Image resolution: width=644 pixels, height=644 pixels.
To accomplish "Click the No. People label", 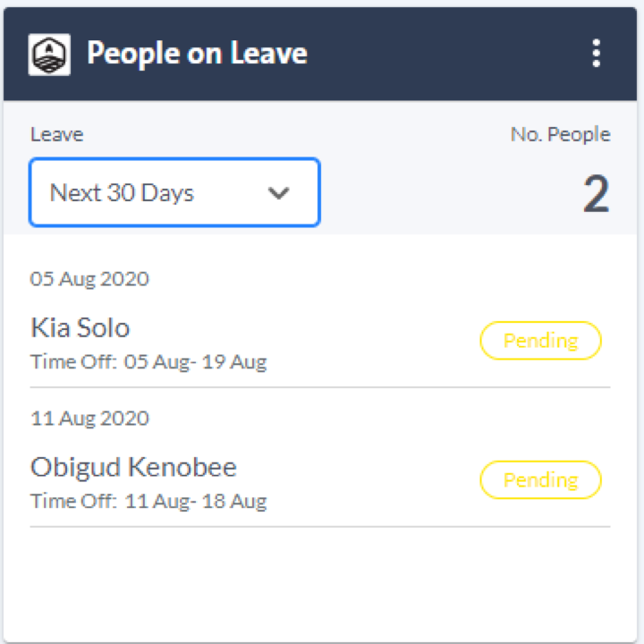I will pyautogui.click(x=560, y=135).
